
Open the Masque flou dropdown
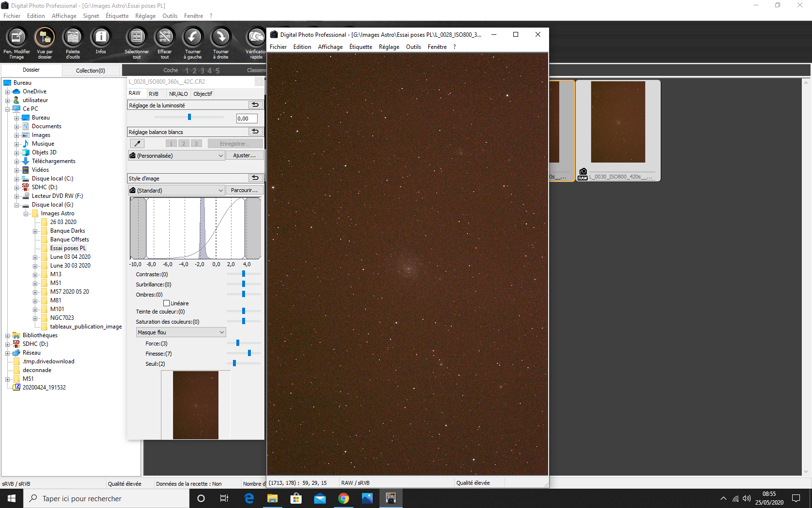[181, 332]
